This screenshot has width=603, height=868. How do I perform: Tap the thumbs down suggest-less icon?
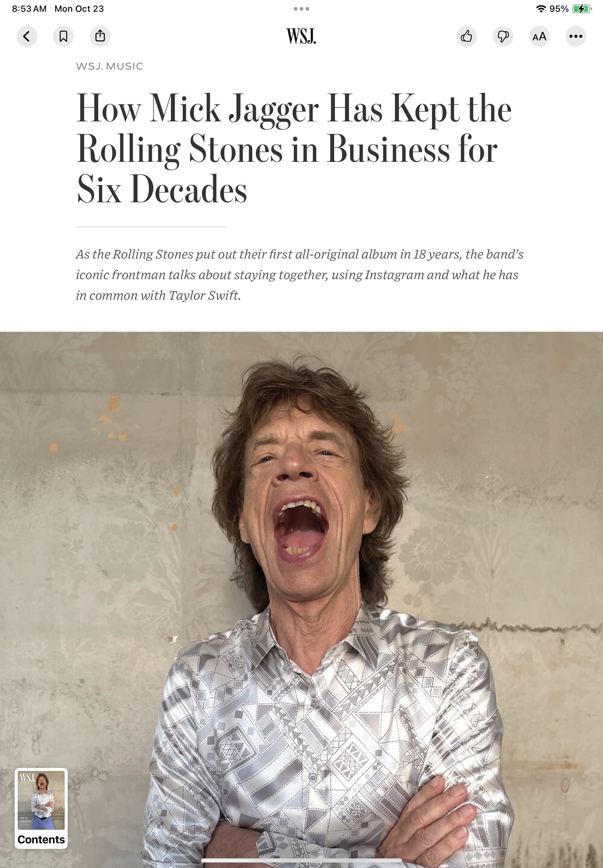(x=503, y=36)
